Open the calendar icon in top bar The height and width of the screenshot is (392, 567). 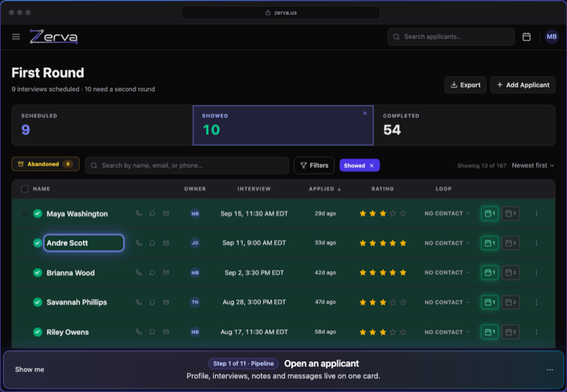point(527,36)
